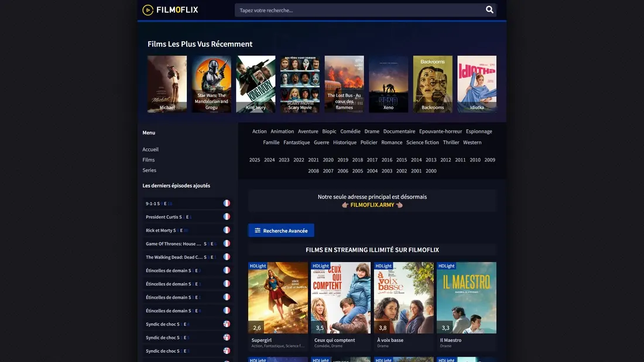644x362 pixels.
Task: Choose the Biopic genre
Action: (x=329, y=132)
